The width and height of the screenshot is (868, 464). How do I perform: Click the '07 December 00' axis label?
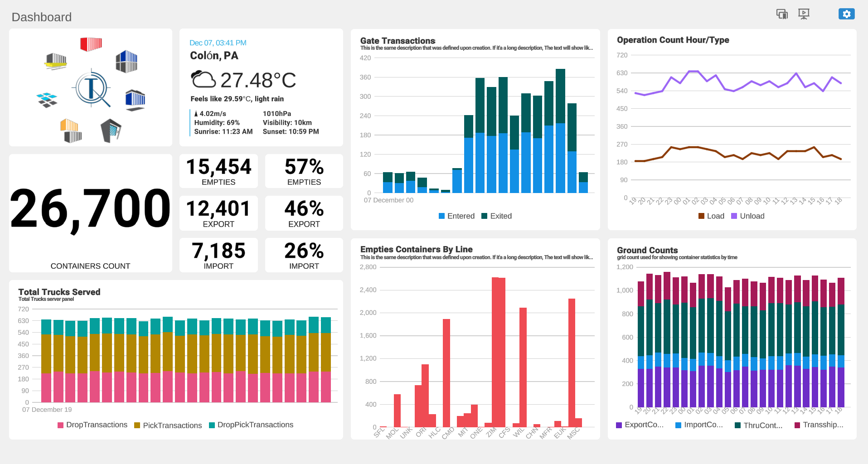[x=388, y=200]
